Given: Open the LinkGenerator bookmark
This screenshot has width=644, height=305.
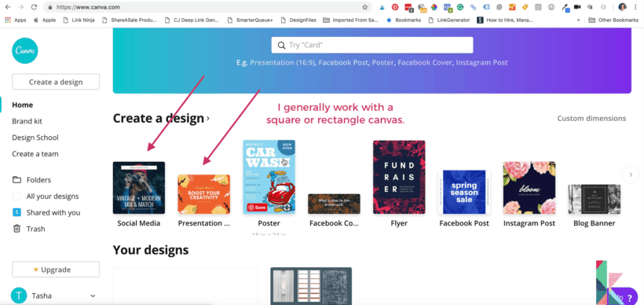Looking at the screenshot, I should pos(449,20).
